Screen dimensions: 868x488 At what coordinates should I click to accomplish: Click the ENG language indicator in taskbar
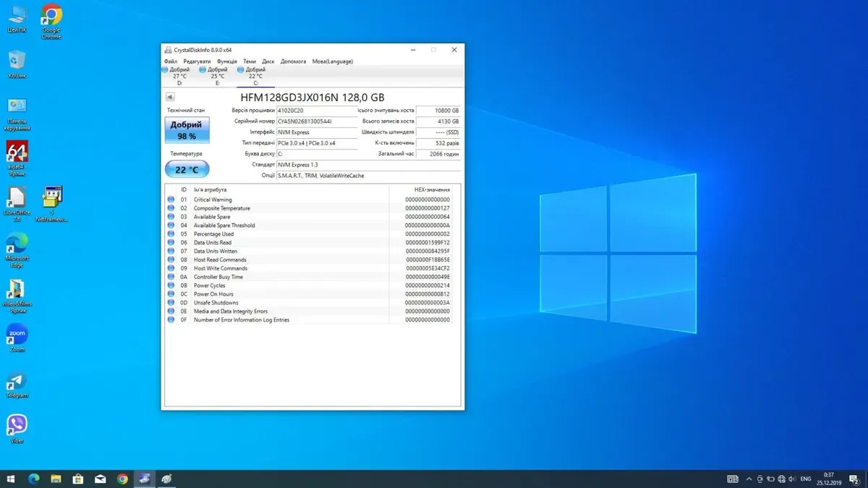coord(804,479)
